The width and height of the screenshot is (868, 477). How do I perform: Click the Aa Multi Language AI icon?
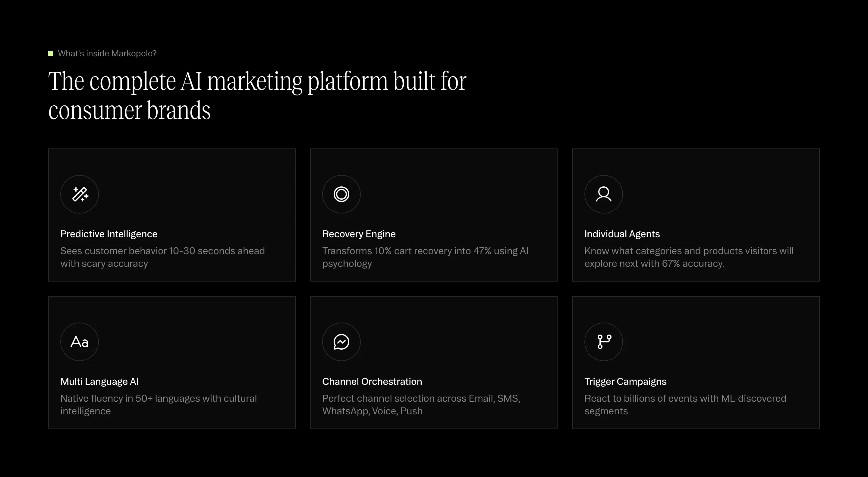(x=79, y=342)
